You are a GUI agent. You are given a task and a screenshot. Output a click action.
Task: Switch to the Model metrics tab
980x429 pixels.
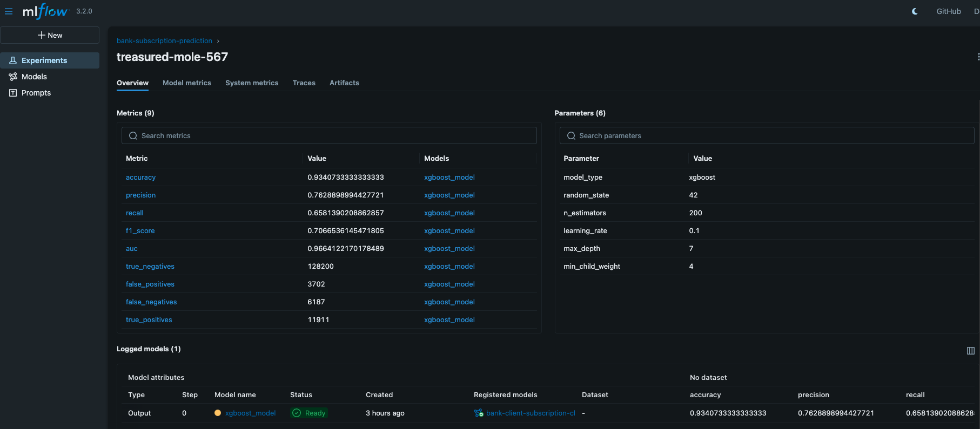coord(187,83)
